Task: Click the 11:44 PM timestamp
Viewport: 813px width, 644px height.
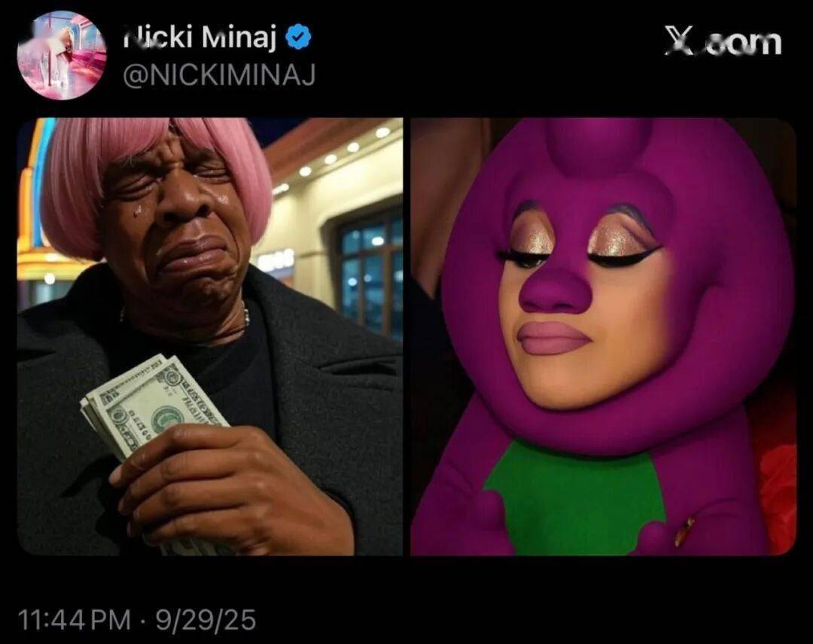Action: pyautogui.click(x=75, y=620)
